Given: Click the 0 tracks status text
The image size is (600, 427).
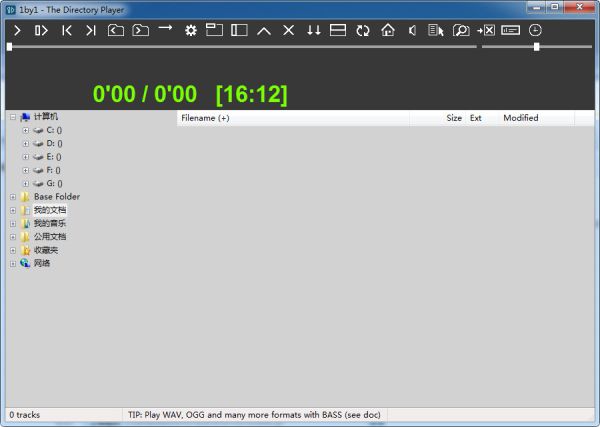Looking at the screenshot, I should pyautogui.click(x=24, y=415).
